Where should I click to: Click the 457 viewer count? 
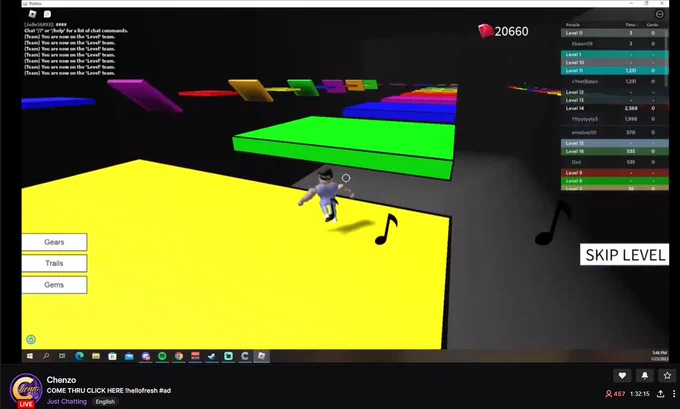[615, 394]
